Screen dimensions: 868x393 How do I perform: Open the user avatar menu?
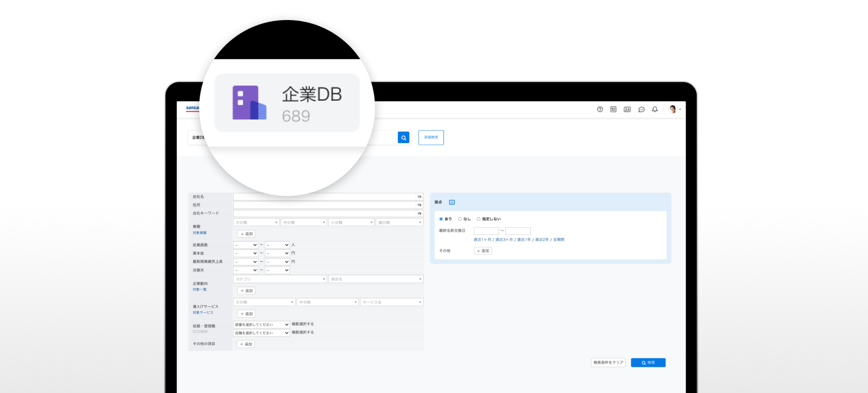(674, 110)
